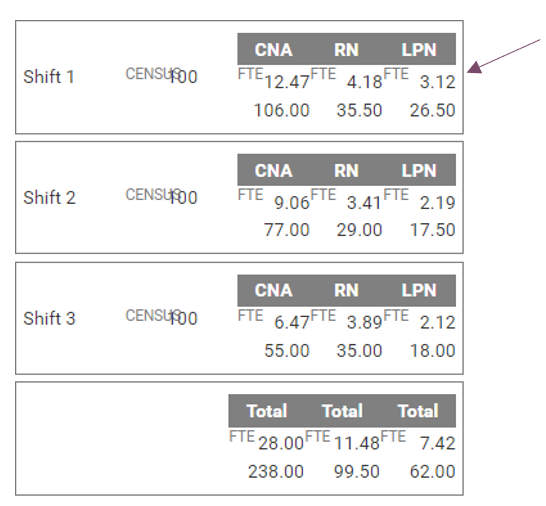Image resolution: width=546 pixels, height=506 pixels.
Task: Click Shift 1 LPN FTE value 3.12
Action: pyautogui.click(x=438, y=82)
